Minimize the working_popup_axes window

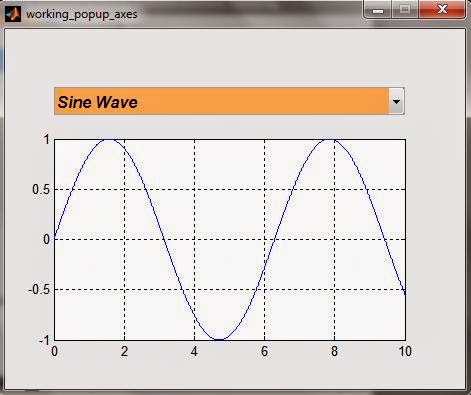pyautogui.click(x=378, y=9)
